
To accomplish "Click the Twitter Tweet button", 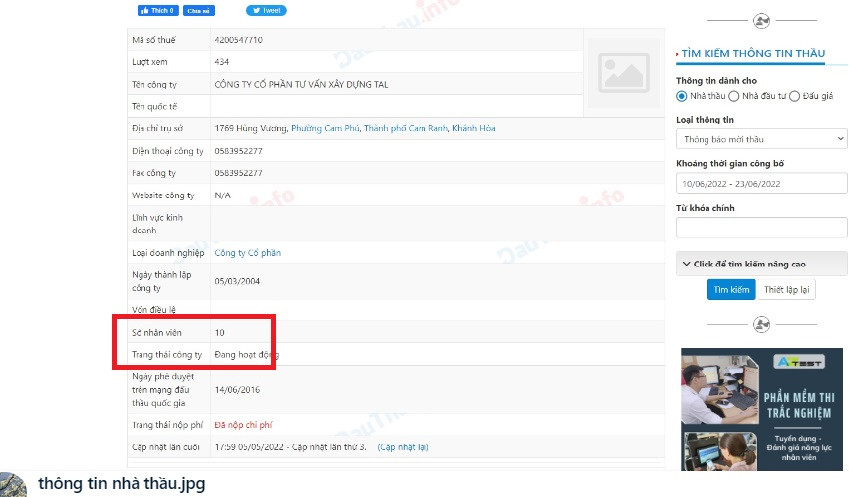I will tap(266, 10).
